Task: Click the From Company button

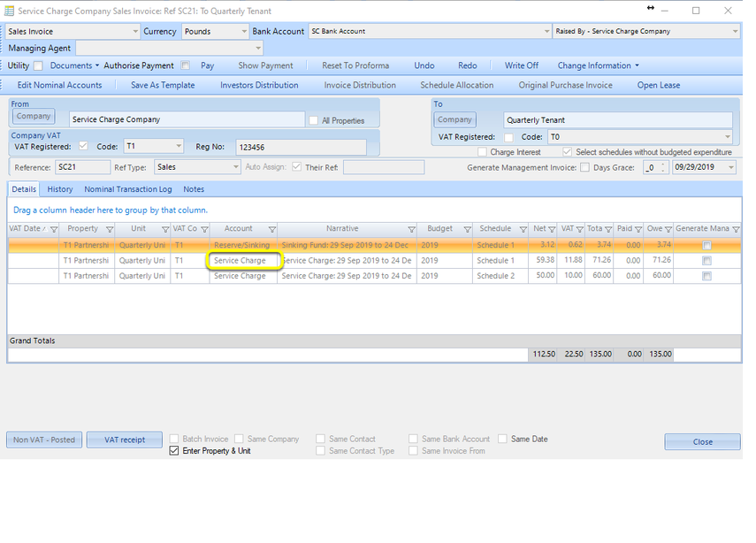Action: (x=34, y=116)
